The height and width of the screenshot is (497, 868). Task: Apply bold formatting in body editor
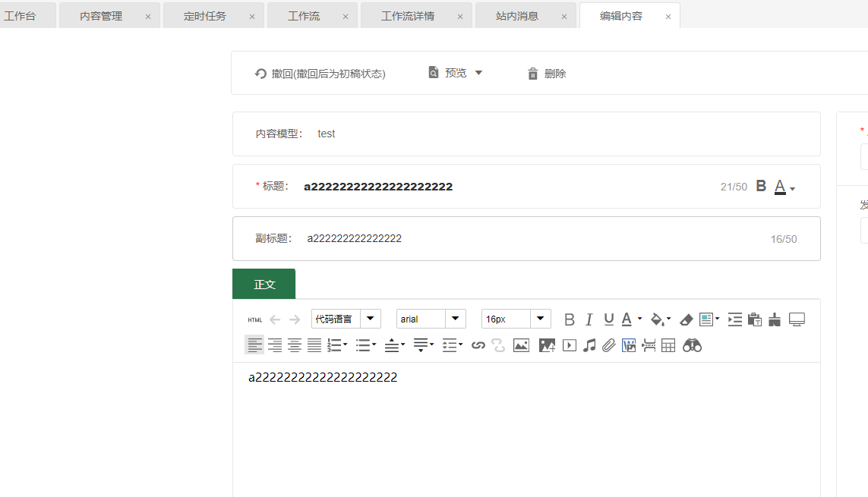[x=569, y=319]
